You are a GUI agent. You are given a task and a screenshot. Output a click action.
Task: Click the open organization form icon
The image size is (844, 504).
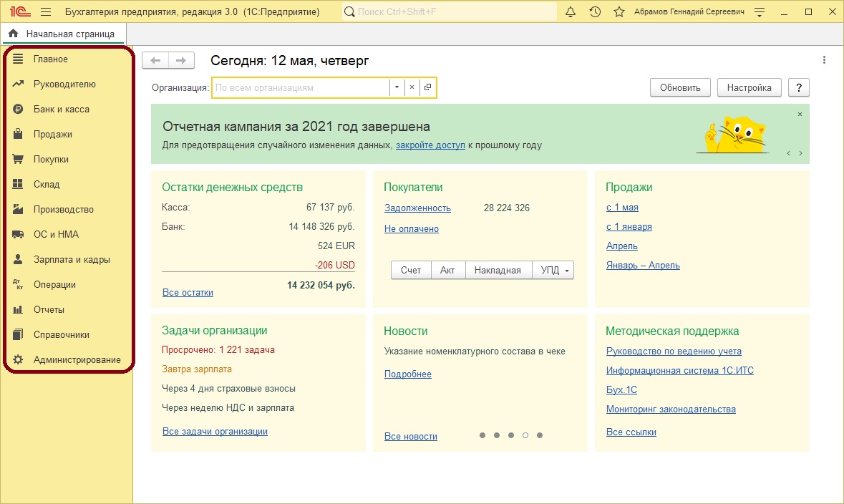click(427, 87)
